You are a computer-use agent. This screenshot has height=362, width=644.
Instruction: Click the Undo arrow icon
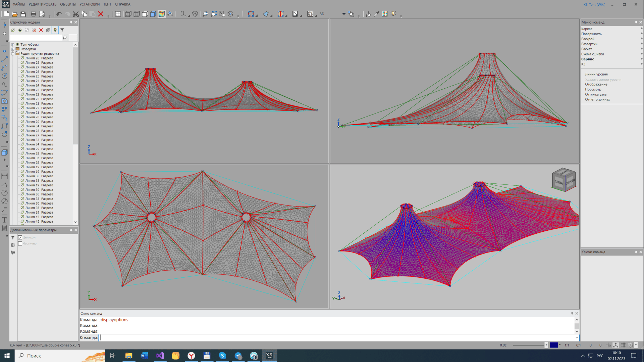pyautogui.click(x=59, y=14)
